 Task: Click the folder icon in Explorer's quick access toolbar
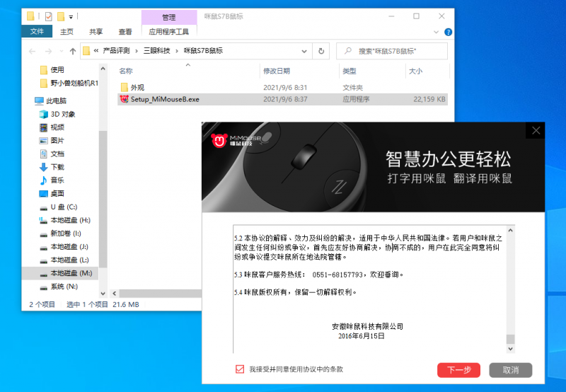[30, 16]
